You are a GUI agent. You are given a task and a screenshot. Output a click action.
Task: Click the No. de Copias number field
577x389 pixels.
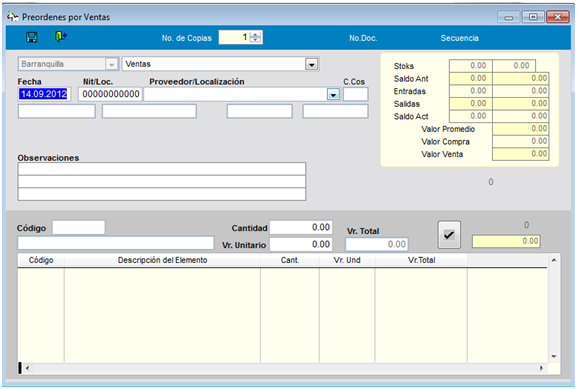pos(234,37)
